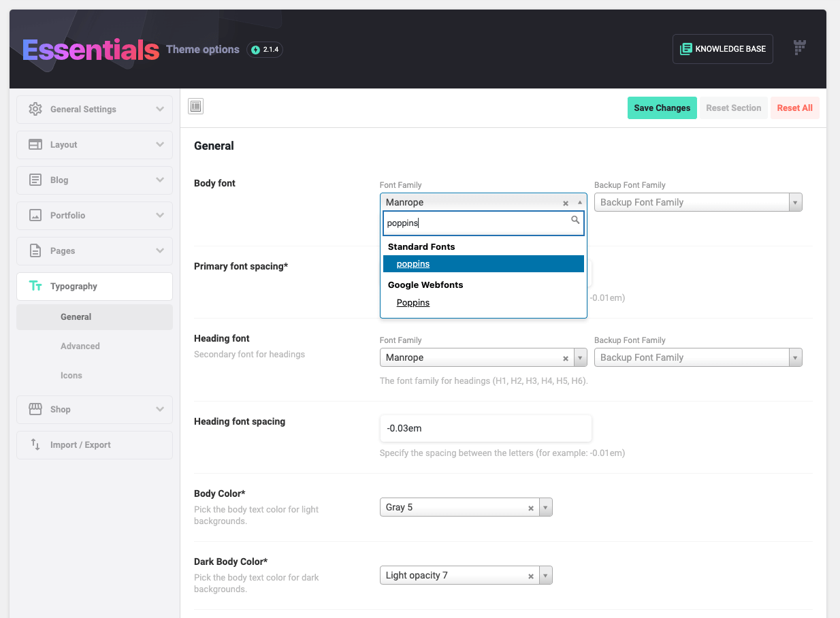Viewport: 840px width, 618px height.
Task: Select the Standard Fonts poppins option
Action: click(483, 264)
